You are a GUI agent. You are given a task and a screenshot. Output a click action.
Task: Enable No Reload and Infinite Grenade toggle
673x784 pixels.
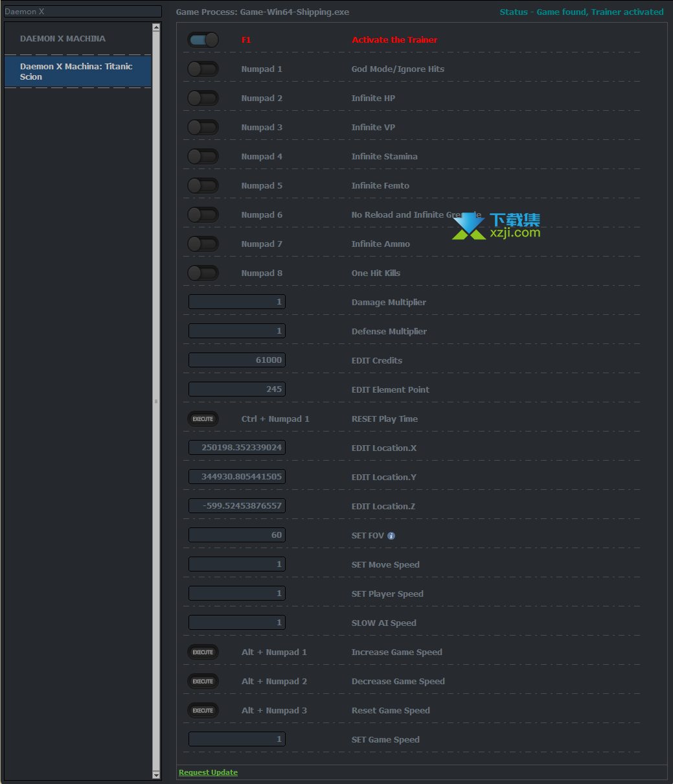point(203,215)
